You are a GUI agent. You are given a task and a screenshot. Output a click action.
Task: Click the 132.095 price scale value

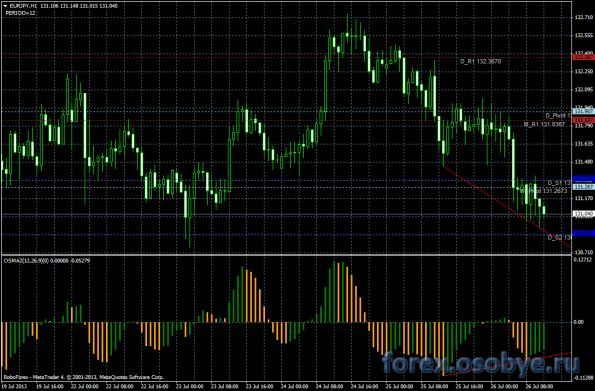point(583,90)
